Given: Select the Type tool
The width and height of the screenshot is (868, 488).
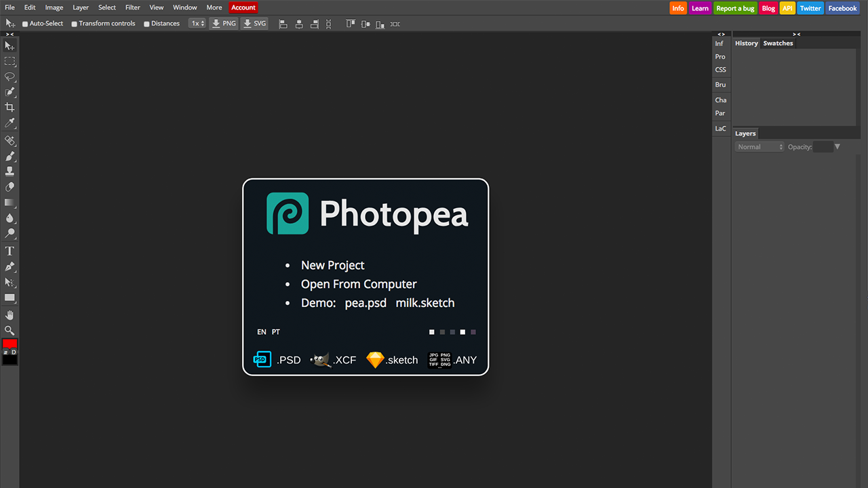Looking at the screenshot, I should pyautogui.click(x=9, y=251).
